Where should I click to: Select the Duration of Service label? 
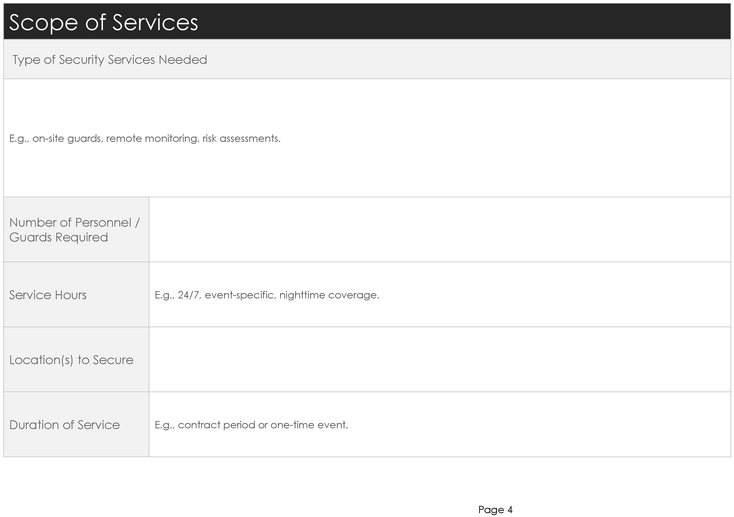(x=65, y=425)
